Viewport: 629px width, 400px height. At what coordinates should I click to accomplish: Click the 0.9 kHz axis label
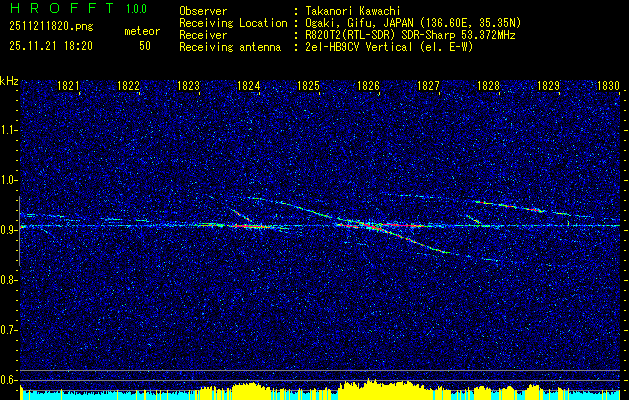pyautogui.click(x=9, y=230)
